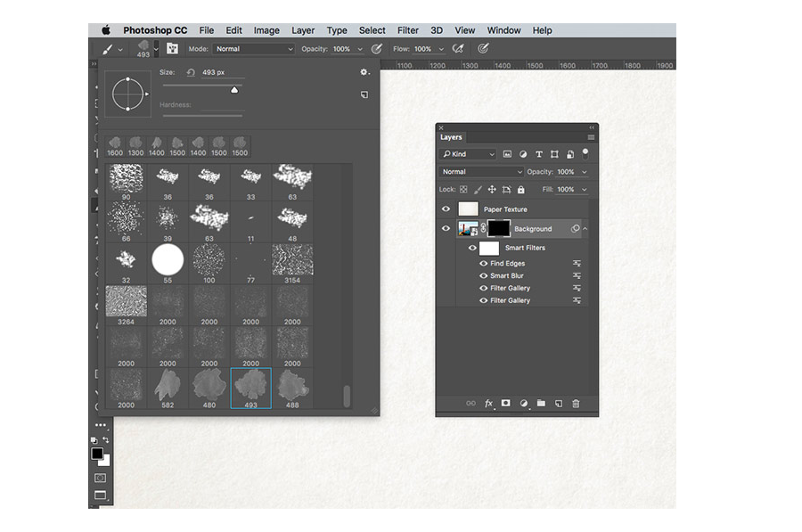Viewport: 802px width, 532px height.
Task: Create a new fill or adjustment layer
Action: click(x=523, y=403)
